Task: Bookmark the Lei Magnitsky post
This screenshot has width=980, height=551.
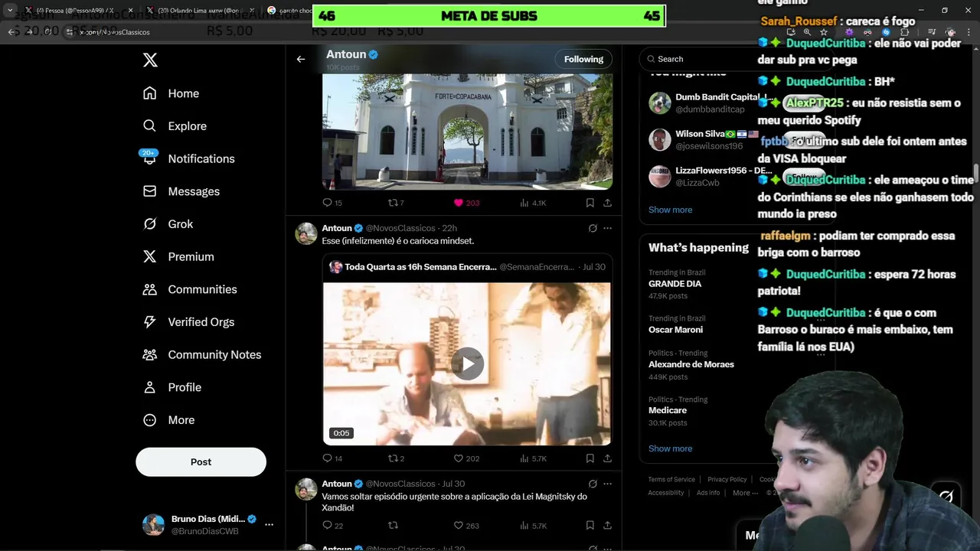Action: click(590, 526)
